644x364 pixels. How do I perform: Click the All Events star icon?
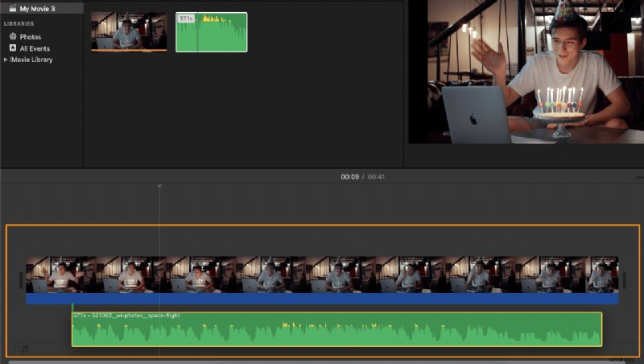(x=13, y=48)
